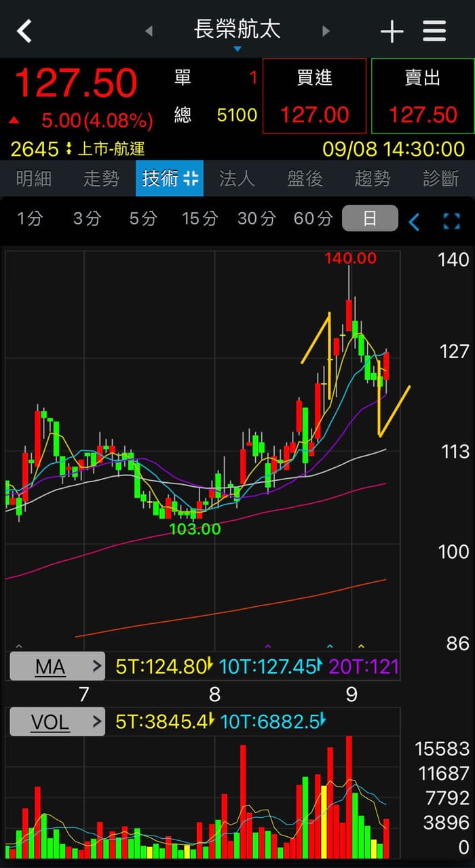The image size is (475, 868).
Task: Tap the 20T:121 moving average value
Action: pos(364,667)
